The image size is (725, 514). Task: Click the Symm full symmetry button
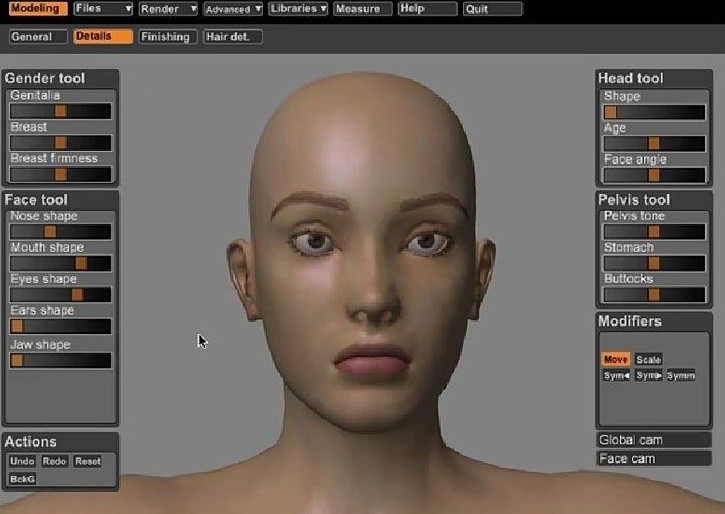click(x=680, y=375)
